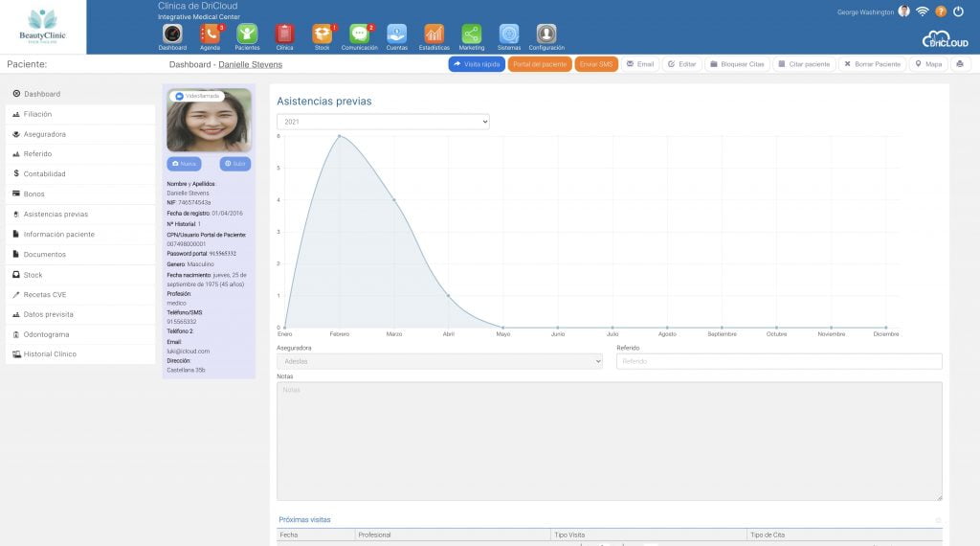Click the Portal del paciente button
Screen dimensions: 980x546
coord(540,64)
